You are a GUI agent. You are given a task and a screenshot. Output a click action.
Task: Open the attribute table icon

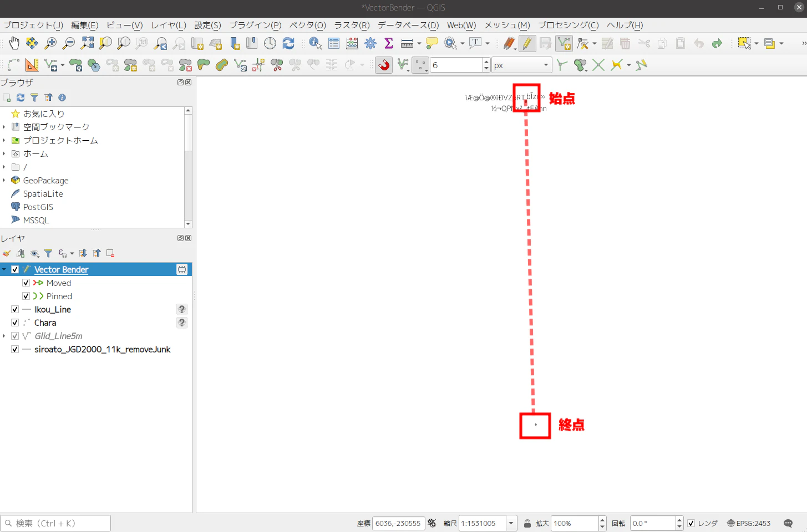click(334, 43)
